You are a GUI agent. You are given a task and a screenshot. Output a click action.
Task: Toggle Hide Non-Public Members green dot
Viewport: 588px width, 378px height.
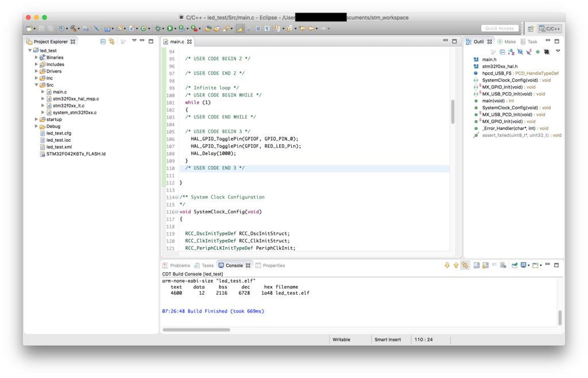coord(537,52)
